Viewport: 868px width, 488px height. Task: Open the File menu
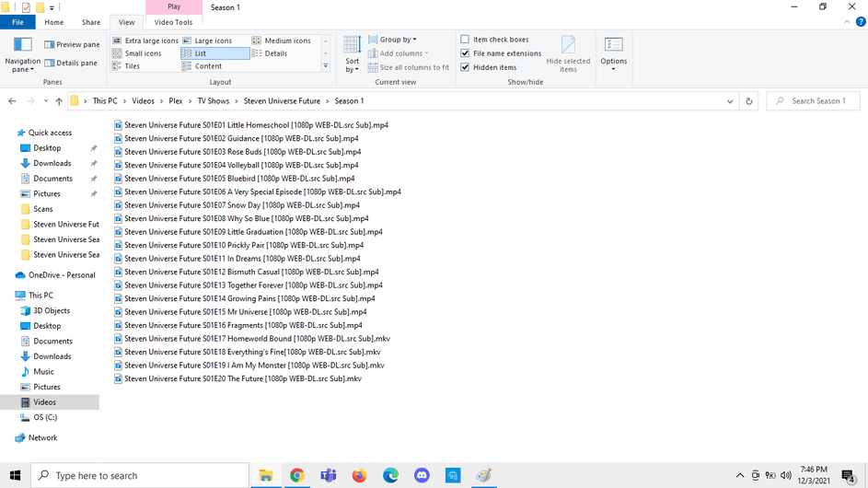[17, 22]
